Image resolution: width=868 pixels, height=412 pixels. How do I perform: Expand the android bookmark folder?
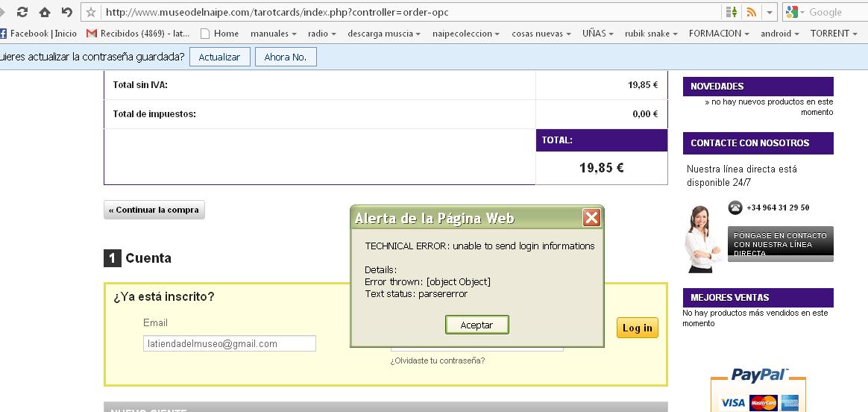coord(780,34)
